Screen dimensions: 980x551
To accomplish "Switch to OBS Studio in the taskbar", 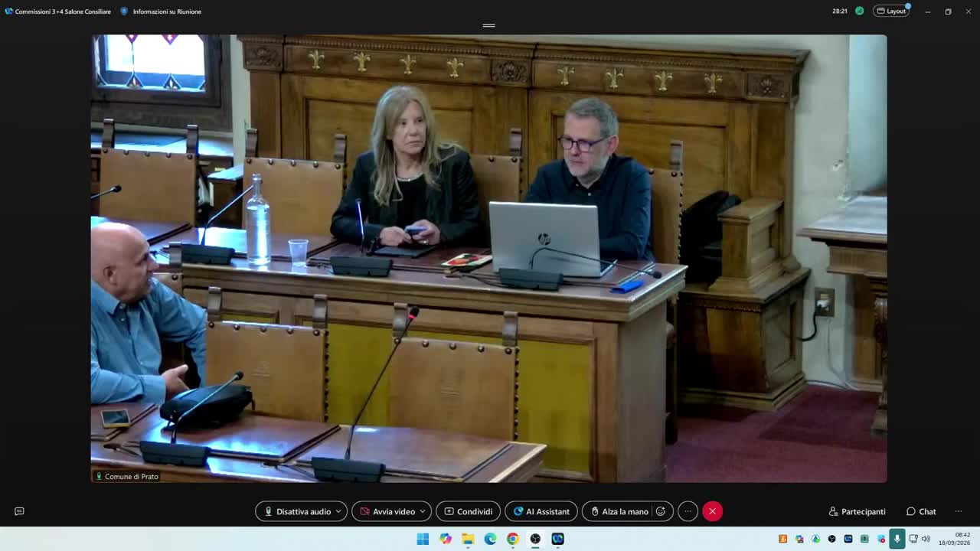I will 535,539.
